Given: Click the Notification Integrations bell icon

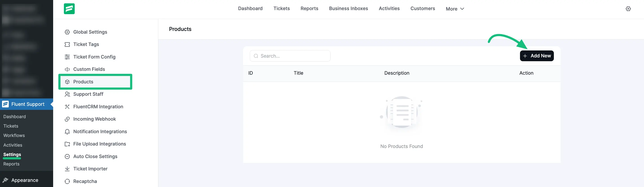Looking at the screenshot, I should coord(67,132).
